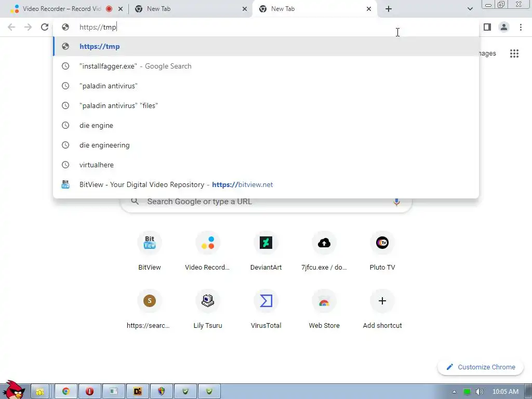Open Chrome's three-dot menu
The height and width of the screenshot is (399, 532).
tap(521, 27)
